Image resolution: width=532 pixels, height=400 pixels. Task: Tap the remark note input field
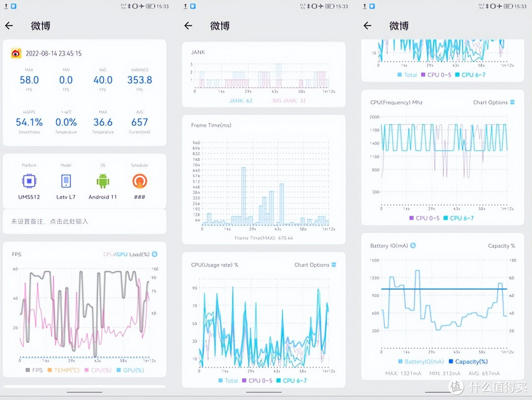(85, 221)
